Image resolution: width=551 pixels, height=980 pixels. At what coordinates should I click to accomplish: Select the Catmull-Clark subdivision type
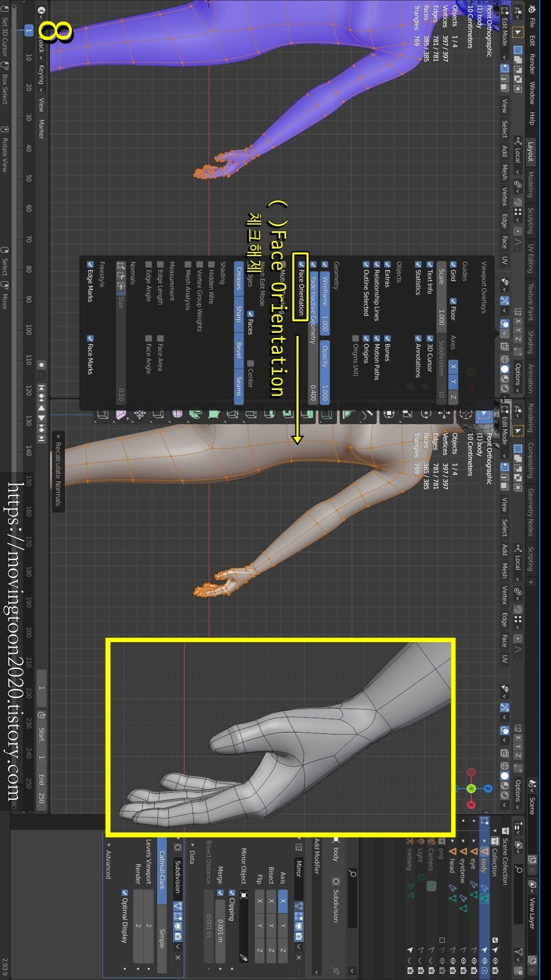(x=162, y=871)
